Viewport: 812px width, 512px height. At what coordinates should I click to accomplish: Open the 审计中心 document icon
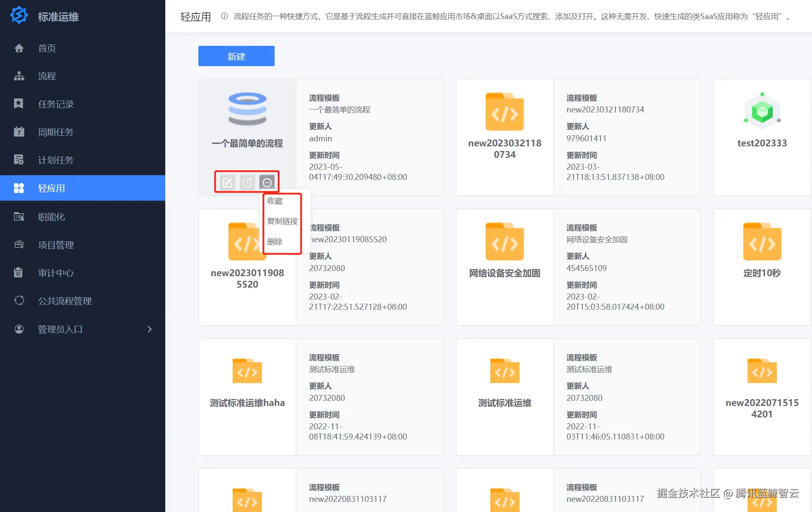19,272
